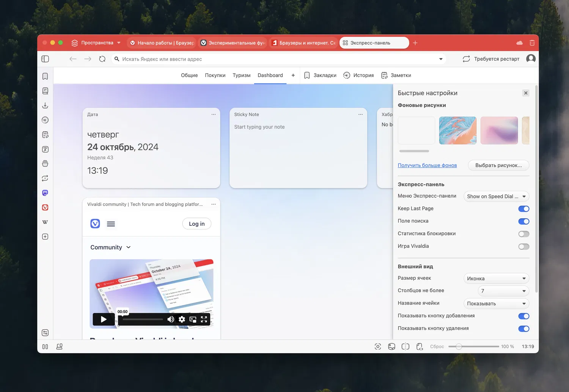
Task: Open История from start page navigation
Action: (358, 75)
